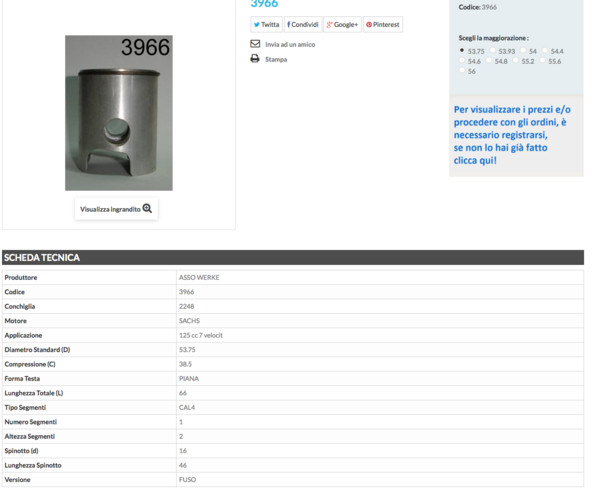Image resolution: width=595 pixels, height=488 pixels.
Task: Share via Facebook Condividi button
Action: coord(303,25)
